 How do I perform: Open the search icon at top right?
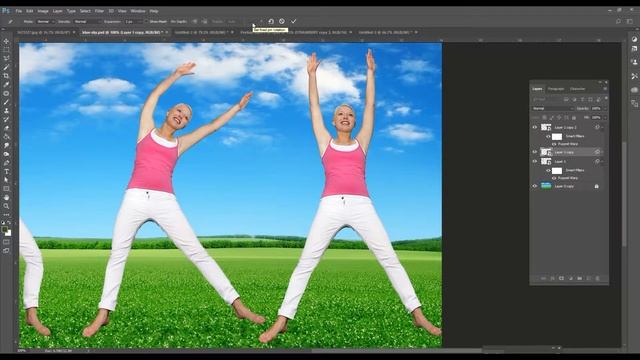(x=618, y=21)
